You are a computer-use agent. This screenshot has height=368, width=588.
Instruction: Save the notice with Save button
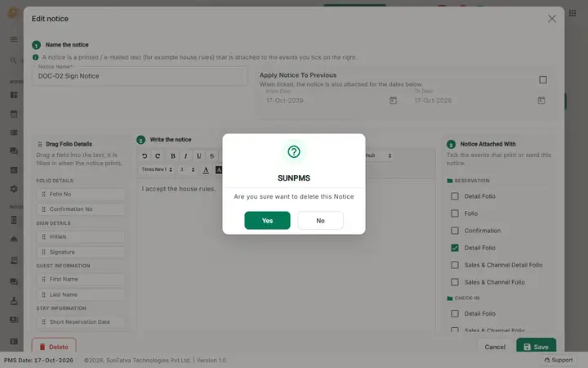[x=536, y=347]
